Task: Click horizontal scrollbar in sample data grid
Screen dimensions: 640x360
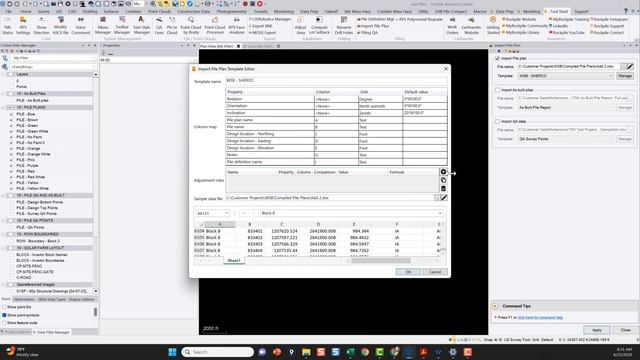Action: coord(380,260)
